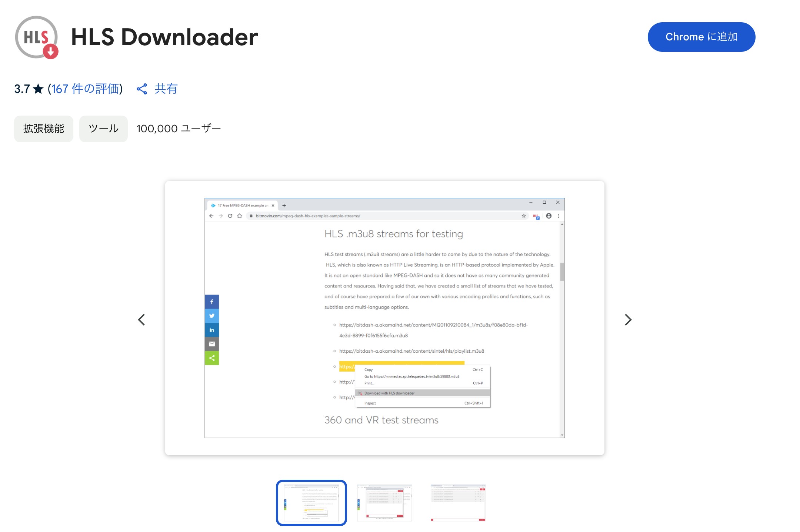The width and height of the screenshot is (800, 532).
Task: Select the 拡張機能 category chip
Action: pyautogui.click(x=44, y=129)
